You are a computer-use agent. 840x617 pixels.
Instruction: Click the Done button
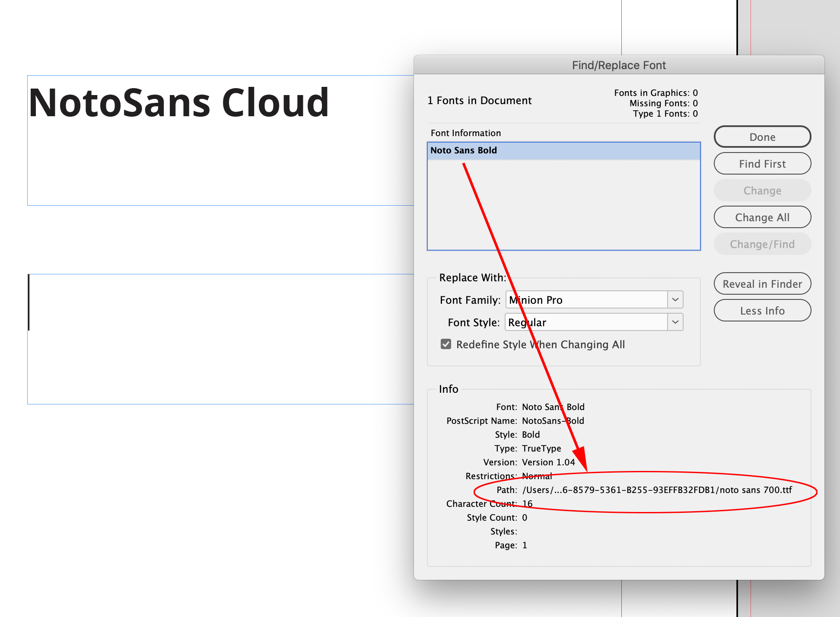[762, 137]
